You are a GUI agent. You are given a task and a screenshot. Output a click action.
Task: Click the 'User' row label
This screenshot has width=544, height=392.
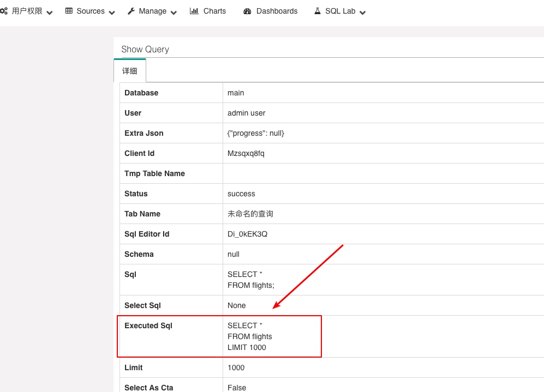click(x=133, y=113)
